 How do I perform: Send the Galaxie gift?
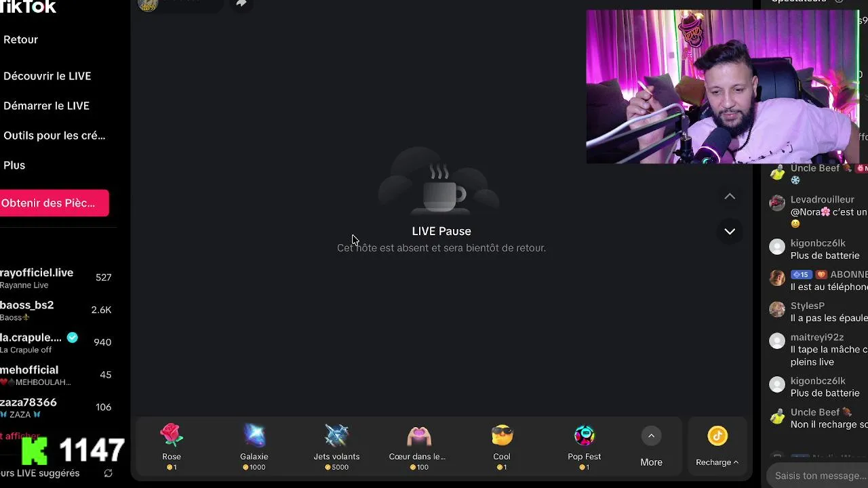pyautogui.click(x=254, y=447)
